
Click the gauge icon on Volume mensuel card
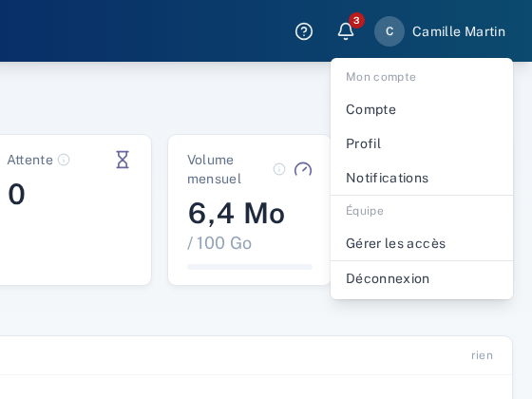303,169
